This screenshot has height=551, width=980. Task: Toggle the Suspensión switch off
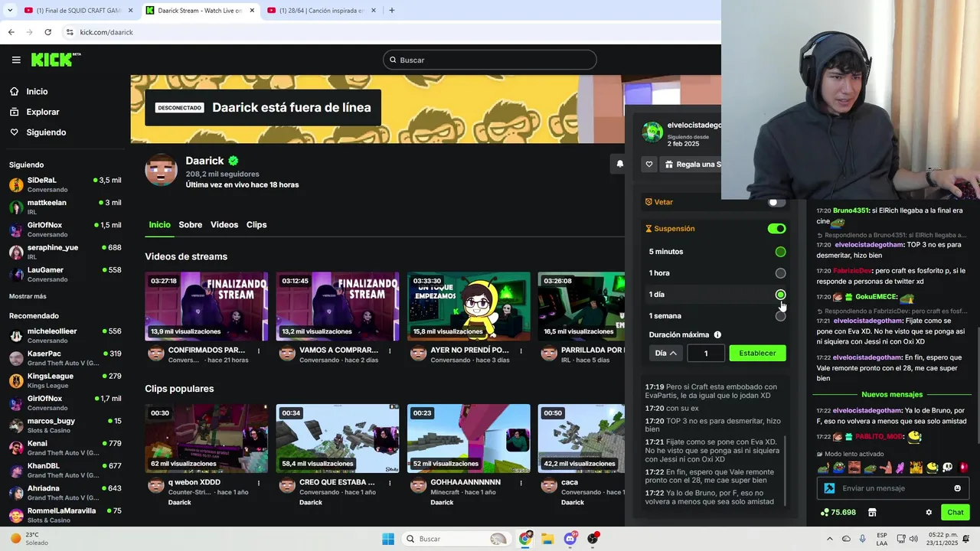(776, 229)
